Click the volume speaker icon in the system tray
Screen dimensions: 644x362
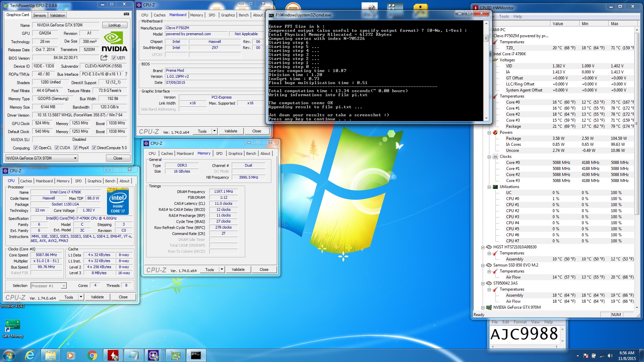(x=610, y=356)
